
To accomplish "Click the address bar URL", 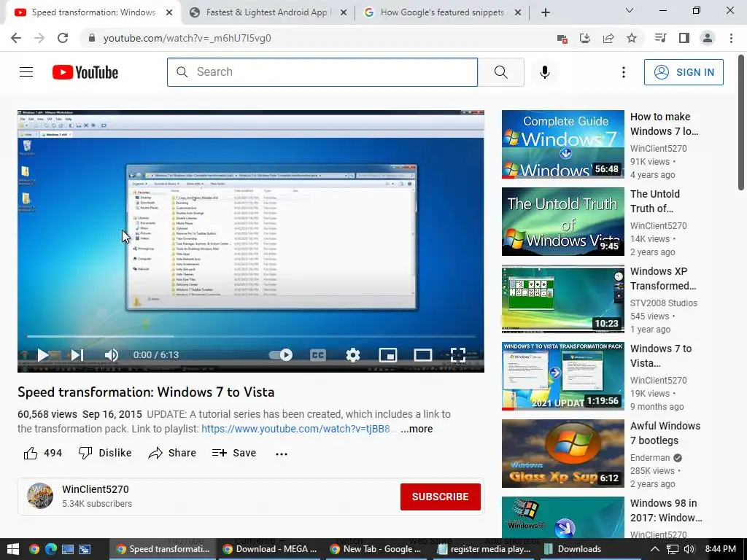I will click(187, 38).
